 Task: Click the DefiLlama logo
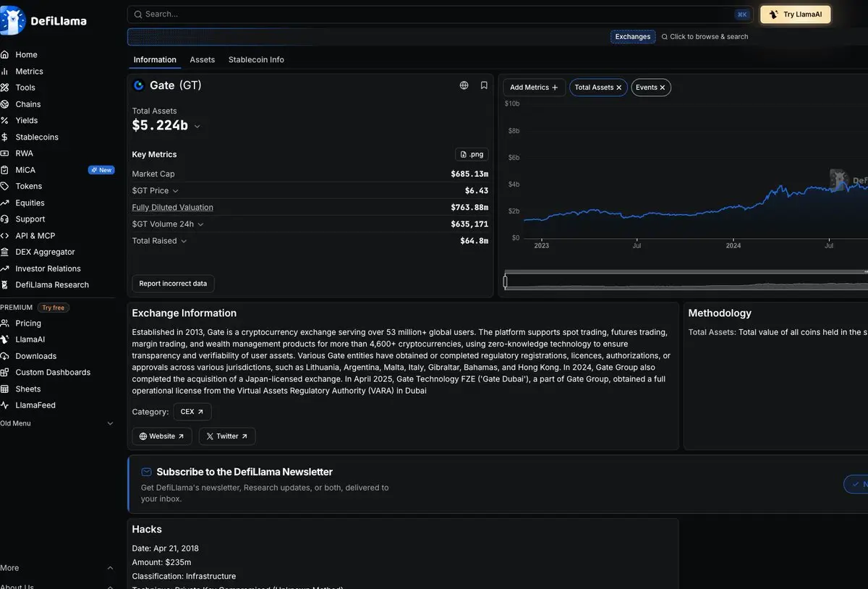tap(43, 20)
